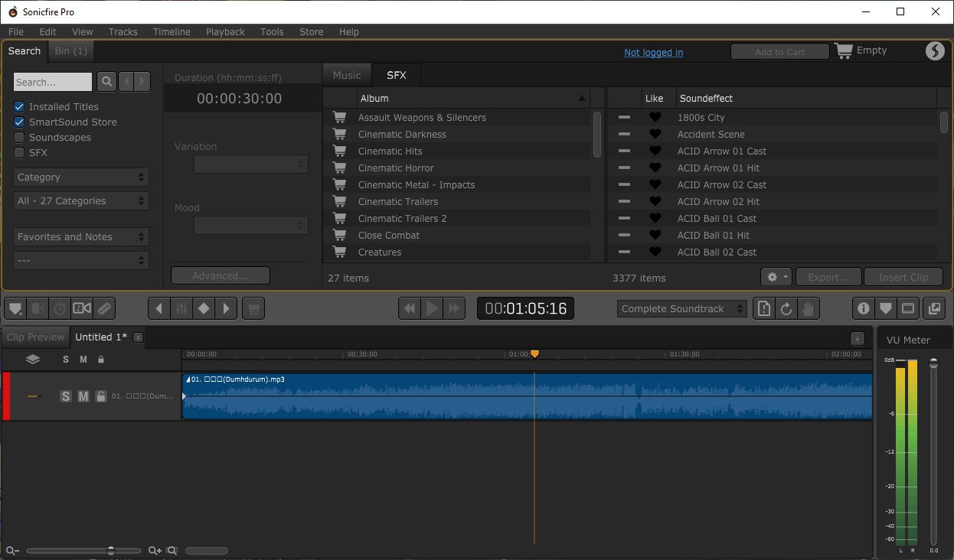
Task: Open the gear settings dropdown near Export
Action: (x=776, y=277)
